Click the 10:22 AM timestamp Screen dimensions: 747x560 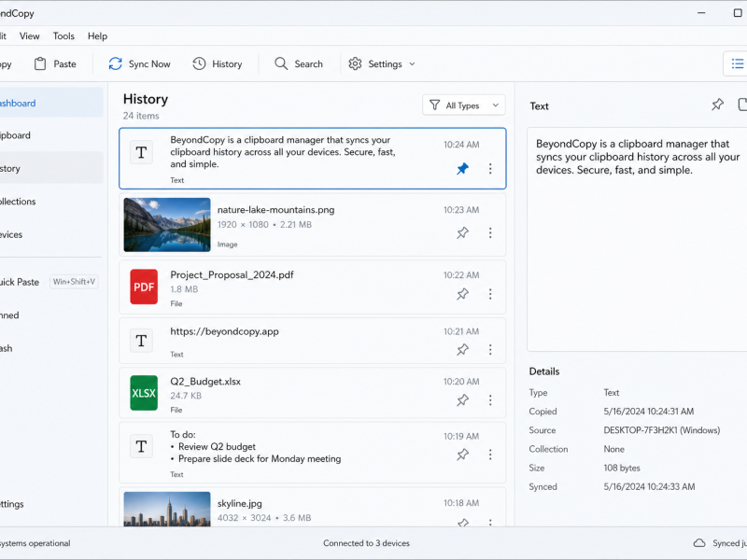(461, 274)
